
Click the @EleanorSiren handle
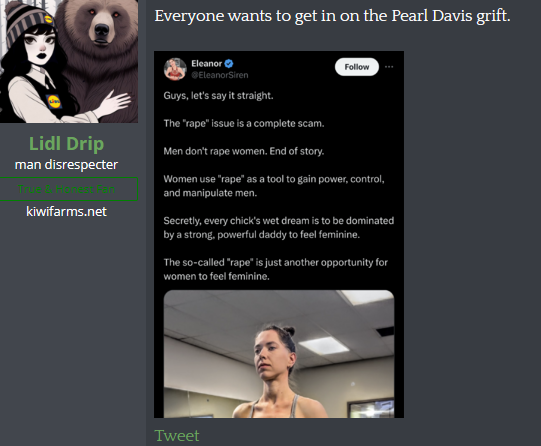pyautogui.click(x=220, y=75)
